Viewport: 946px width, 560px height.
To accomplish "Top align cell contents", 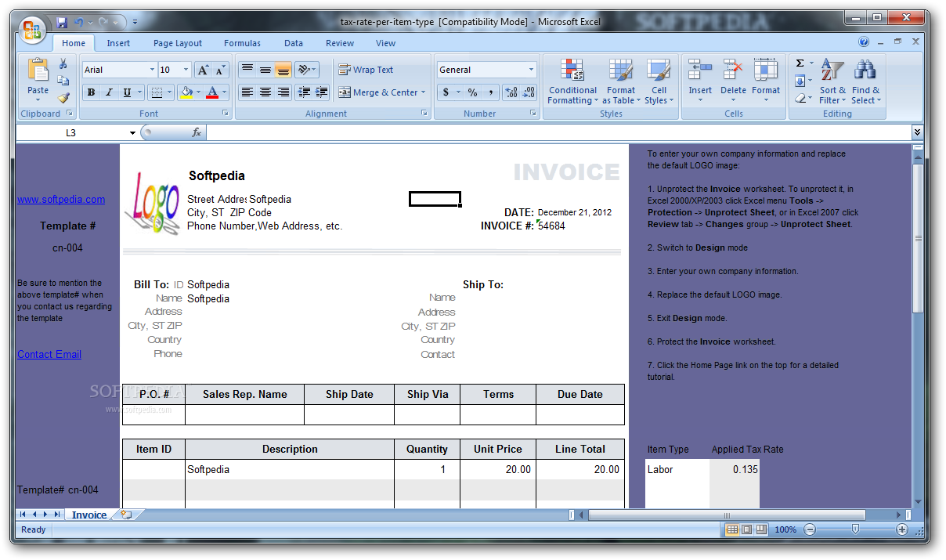I will (x=247, y=70).
